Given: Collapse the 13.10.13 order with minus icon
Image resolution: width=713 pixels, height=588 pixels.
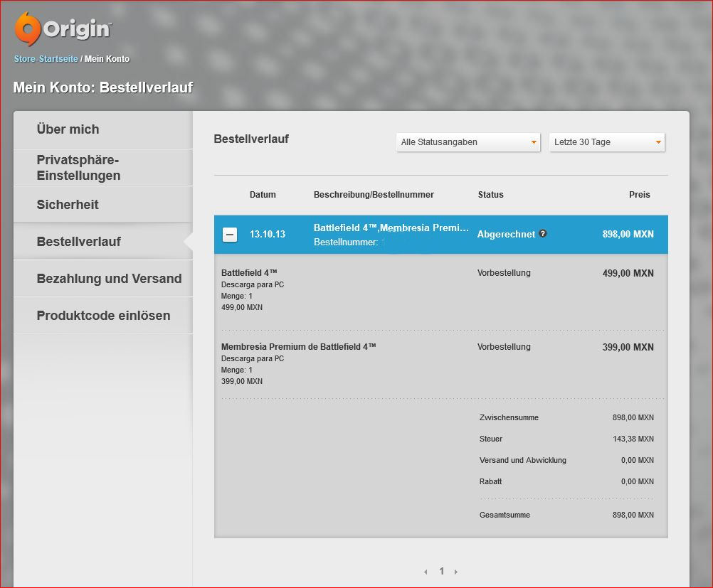Looking at the screenshot, I should [230, 235].
